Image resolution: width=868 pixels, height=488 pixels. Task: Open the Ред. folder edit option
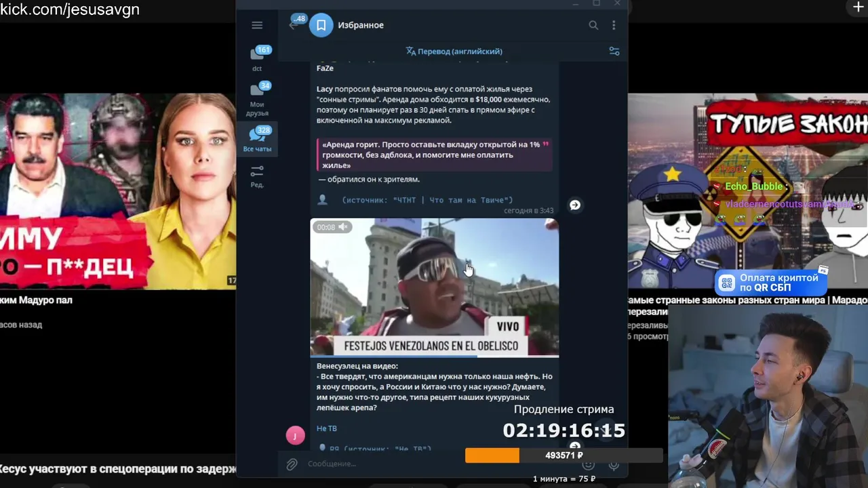[257, 176]
